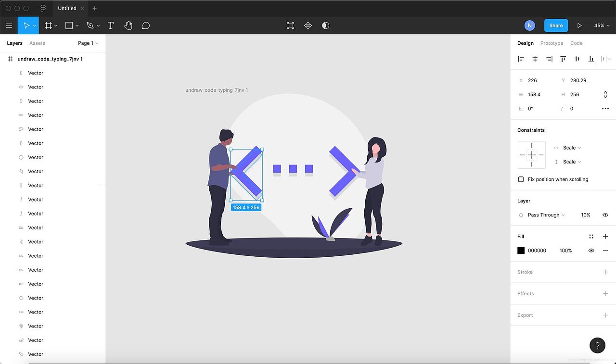Open the help question mark button
616x364 pixels.
tap(597, 345)
